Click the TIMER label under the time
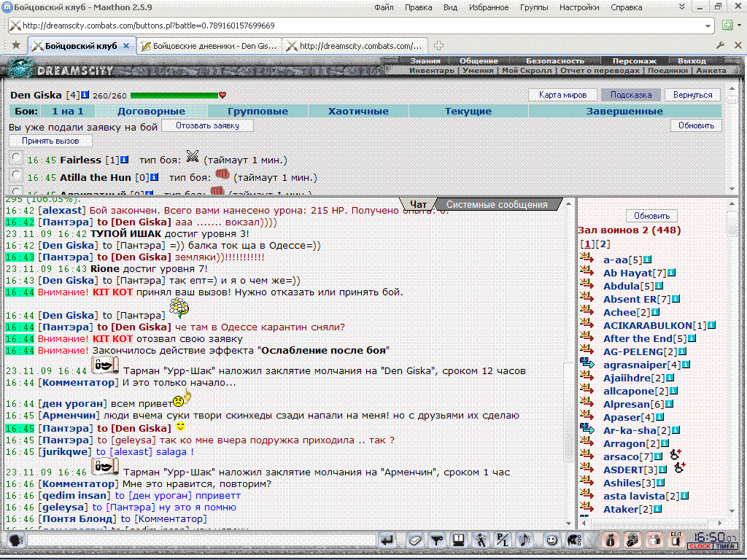This screenshot has width=747, height=560. click(x=726, y=546)
